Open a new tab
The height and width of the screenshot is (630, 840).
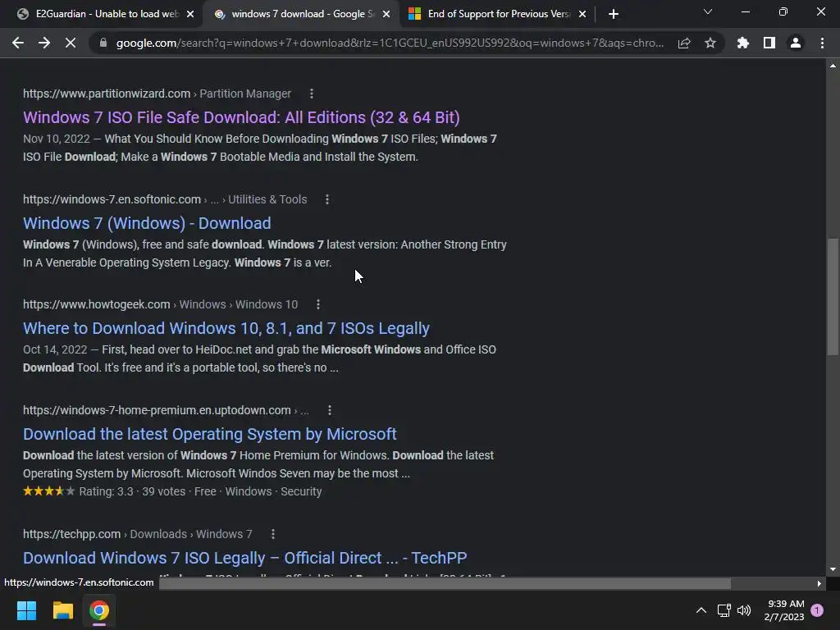[614, 14]
